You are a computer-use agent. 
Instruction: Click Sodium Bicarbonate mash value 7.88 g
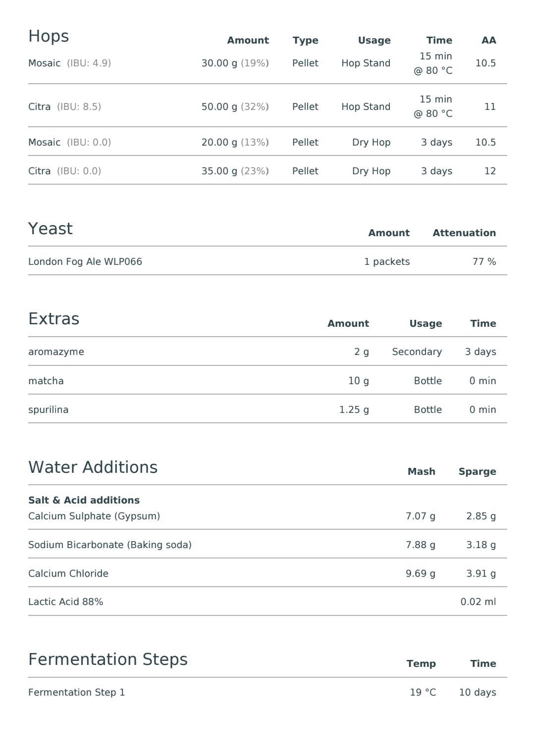coord(420,545)
